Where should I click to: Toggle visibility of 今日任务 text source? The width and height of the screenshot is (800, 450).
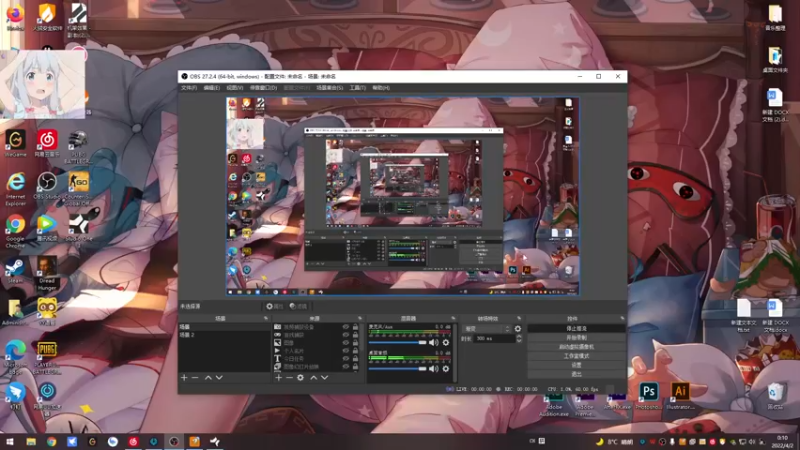point(345,359)
